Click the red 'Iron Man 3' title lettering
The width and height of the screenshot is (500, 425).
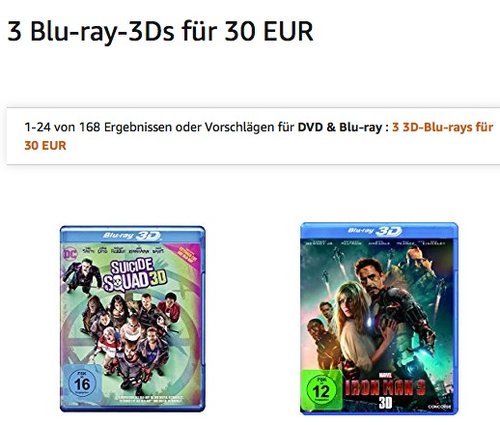pos(385,388)
